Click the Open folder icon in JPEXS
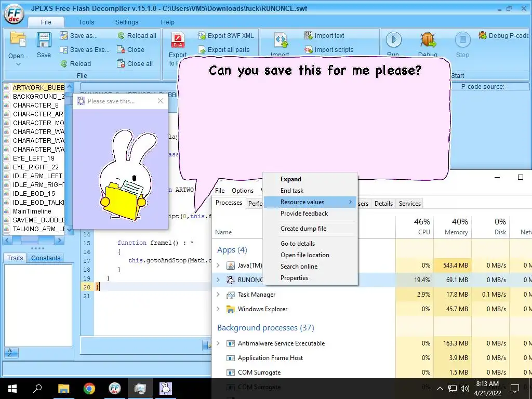Viewport: 532px width, 399px height. pyautogui.click(x=18, y=39)
